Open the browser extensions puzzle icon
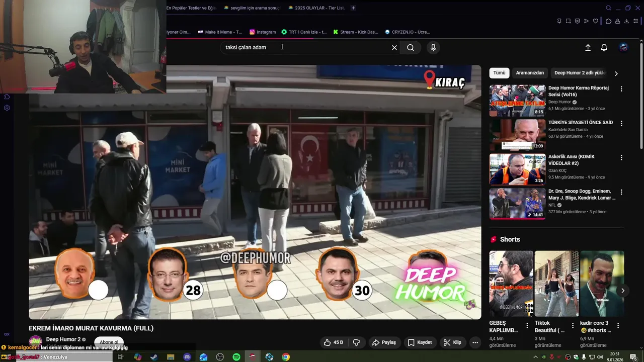Screen dimensions: 644x362 click(608, 21)
